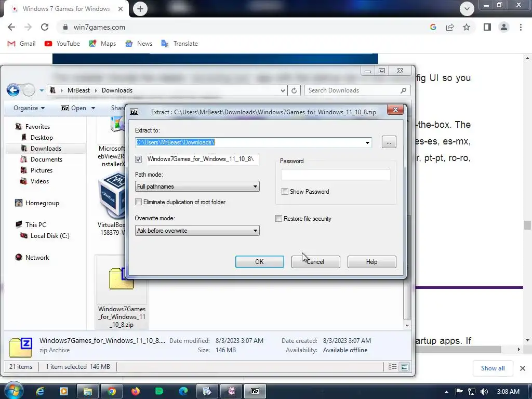Viewport: 532px width, 399px height.
Task: Confirm extraction with the OK button
Action: point(260,262)
